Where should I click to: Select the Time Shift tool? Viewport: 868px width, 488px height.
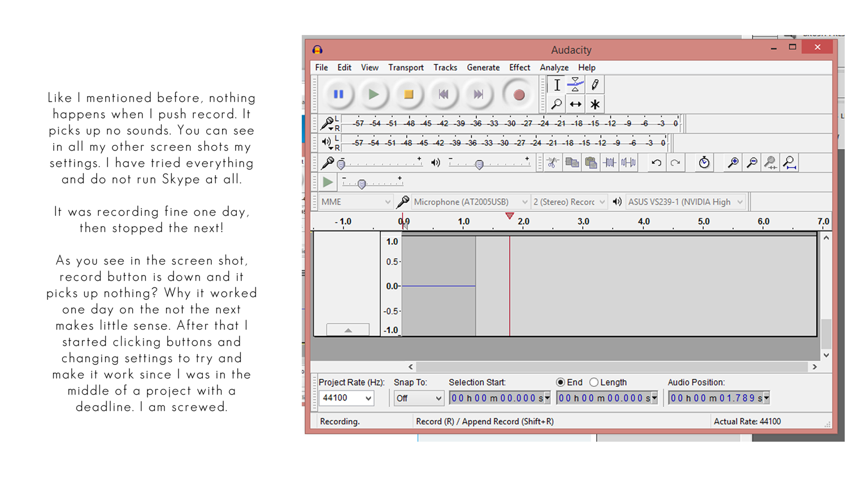click(x=575, y=104)
